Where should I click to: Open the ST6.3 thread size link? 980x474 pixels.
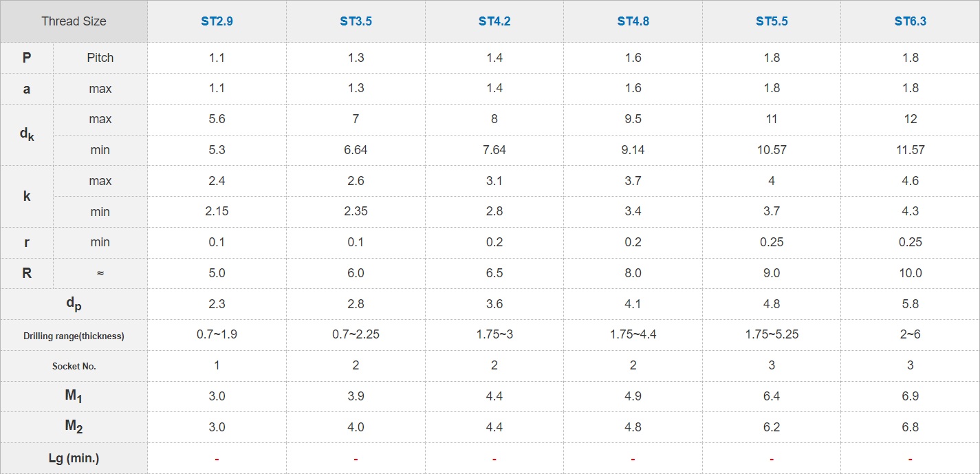pos(911,21)
